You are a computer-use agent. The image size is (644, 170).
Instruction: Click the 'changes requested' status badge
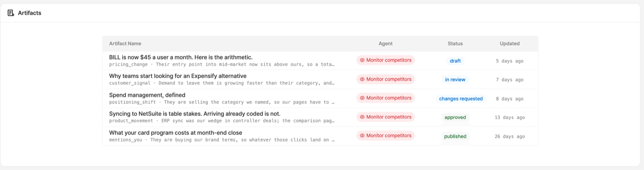(461, 99)
